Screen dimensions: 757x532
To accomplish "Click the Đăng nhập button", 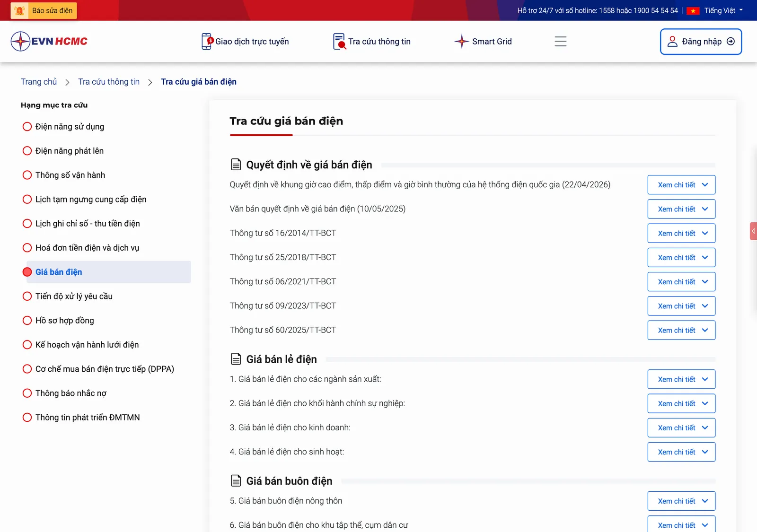I will coord(701,42).
